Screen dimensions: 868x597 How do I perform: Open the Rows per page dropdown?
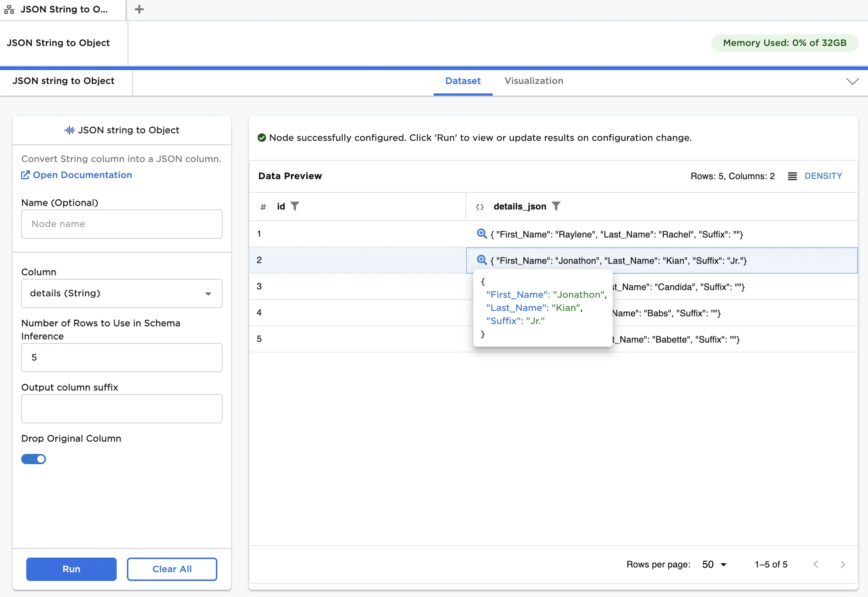pos(714,564)
